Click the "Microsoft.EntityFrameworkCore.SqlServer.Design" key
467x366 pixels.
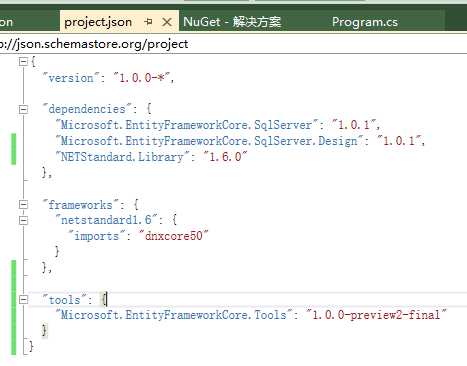[x=209, y=141]
